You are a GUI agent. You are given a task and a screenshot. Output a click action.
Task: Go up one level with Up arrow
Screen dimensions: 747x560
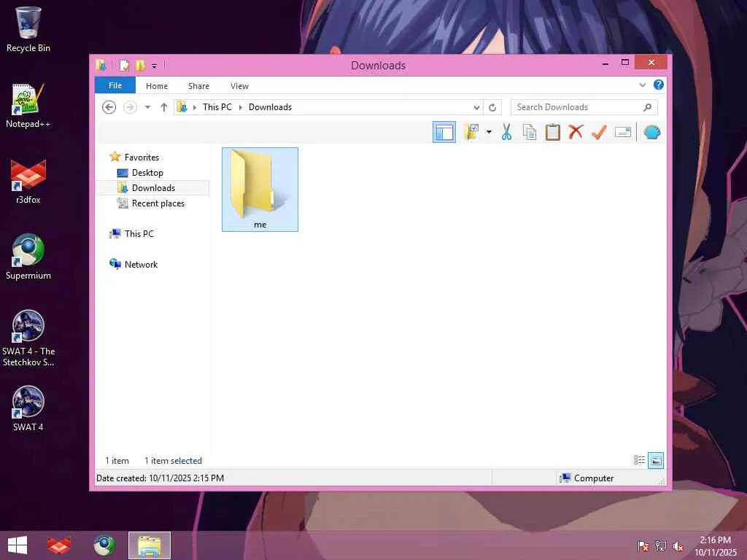(x=164, y=107)
